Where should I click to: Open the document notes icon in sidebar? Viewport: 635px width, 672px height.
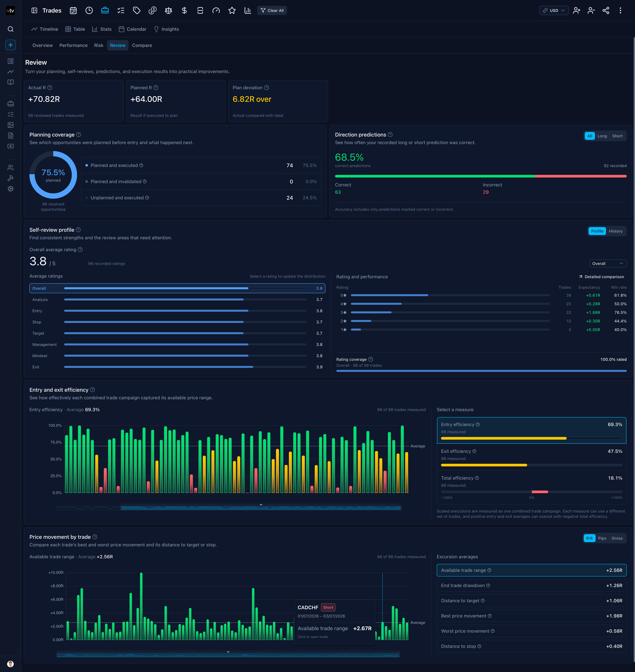10,135
